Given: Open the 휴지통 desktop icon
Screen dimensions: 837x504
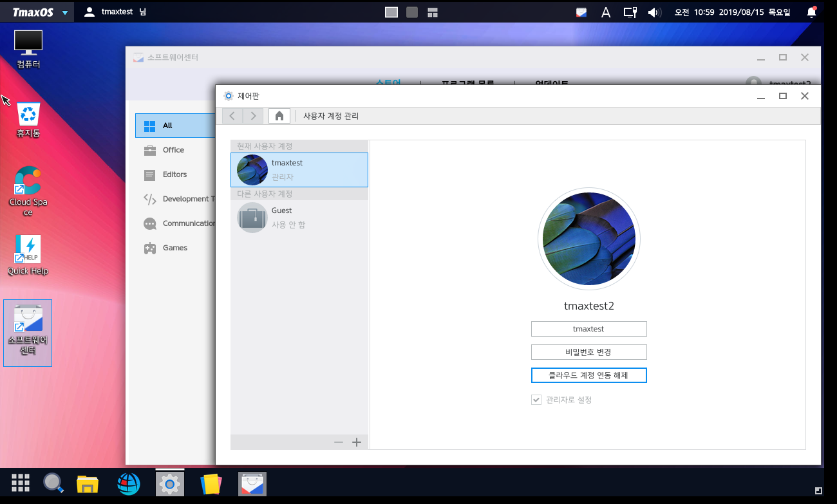Looking at the screenshot, I should pos(28,120).
